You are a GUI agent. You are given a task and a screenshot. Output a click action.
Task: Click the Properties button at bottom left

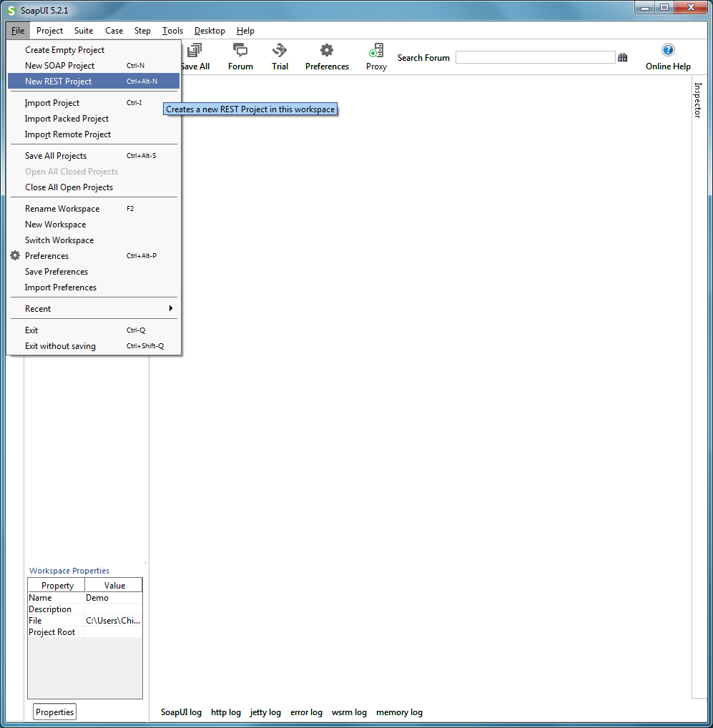click(x=55, y=712)
